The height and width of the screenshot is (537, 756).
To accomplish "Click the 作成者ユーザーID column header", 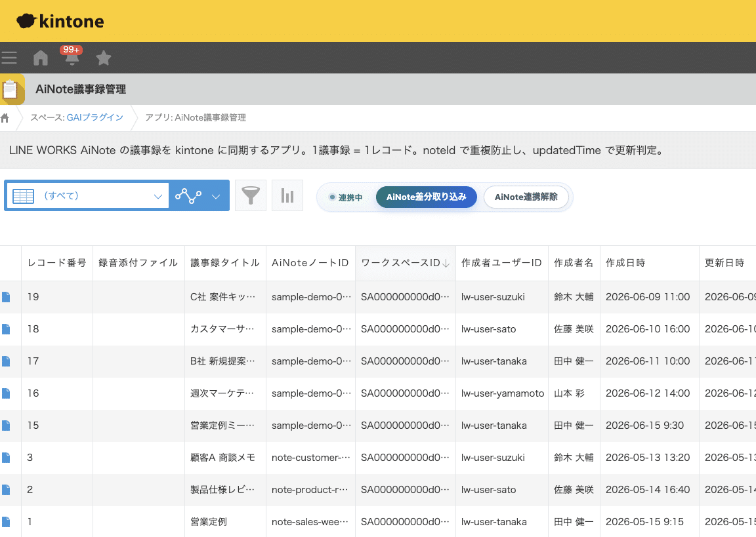I will click(x=501, y=263).
